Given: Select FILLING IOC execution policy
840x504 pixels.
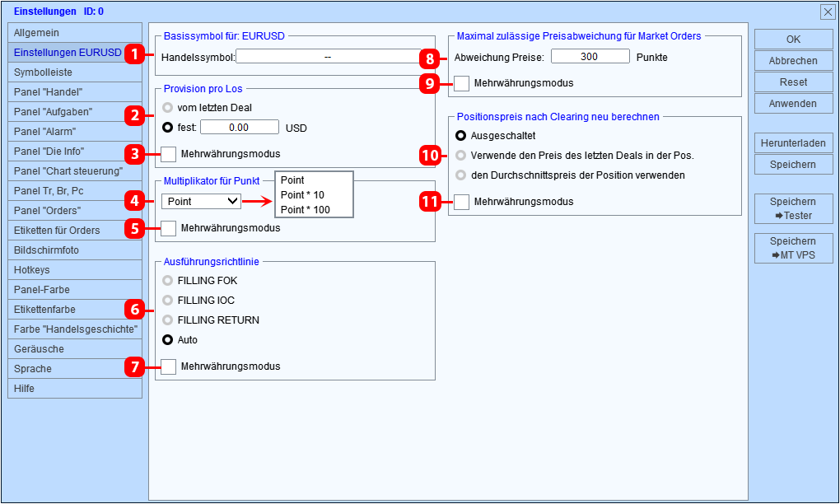Looking at the screenshot, I should (168, 301).
